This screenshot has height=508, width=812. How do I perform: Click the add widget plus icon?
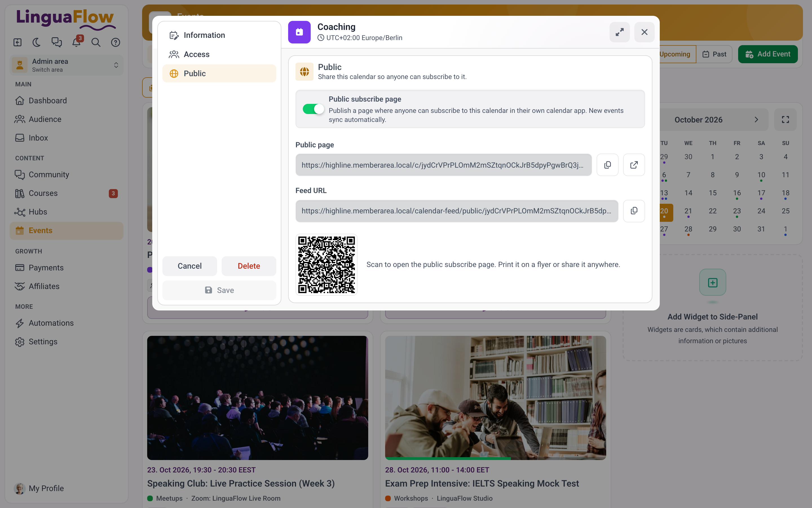tap(712, 282)
